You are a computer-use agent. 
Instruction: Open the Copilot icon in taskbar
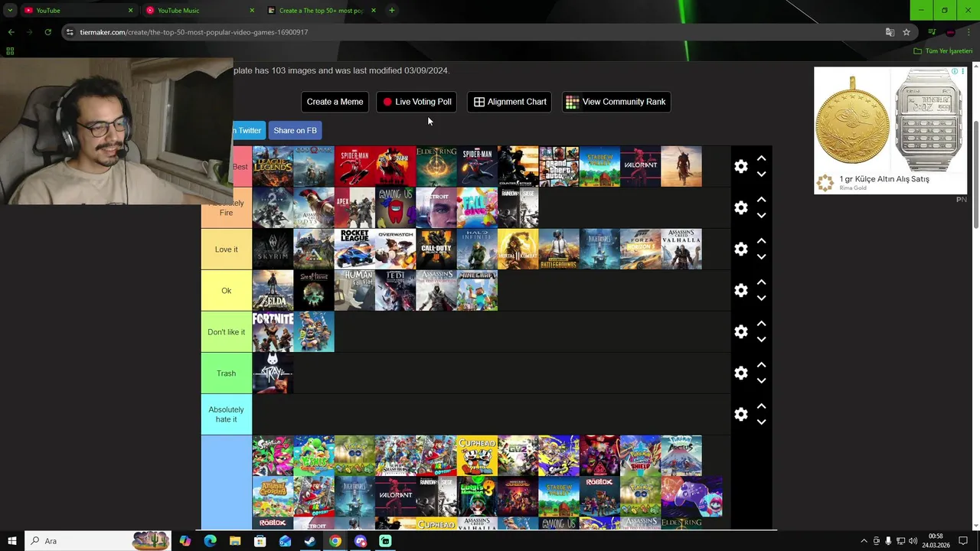[185, 541]
